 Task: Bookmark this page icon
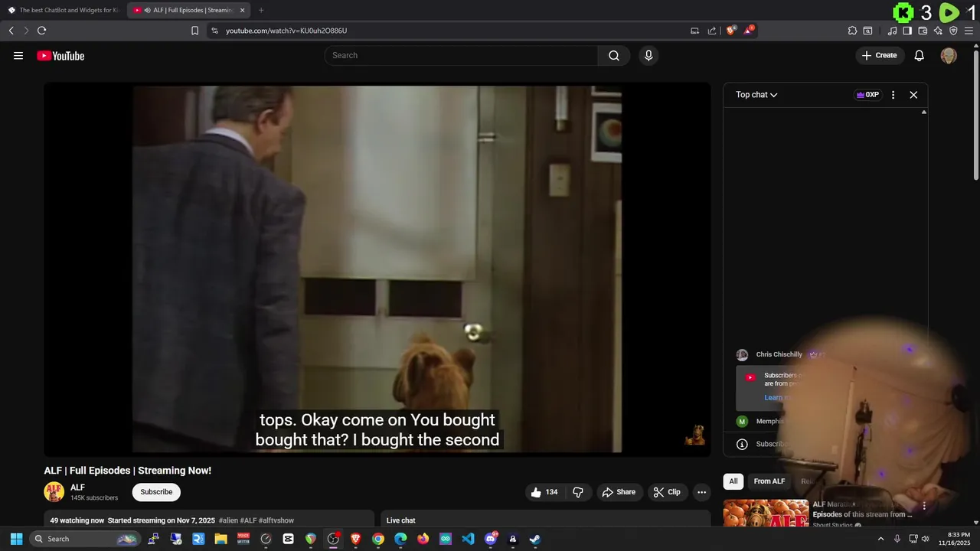194,31
